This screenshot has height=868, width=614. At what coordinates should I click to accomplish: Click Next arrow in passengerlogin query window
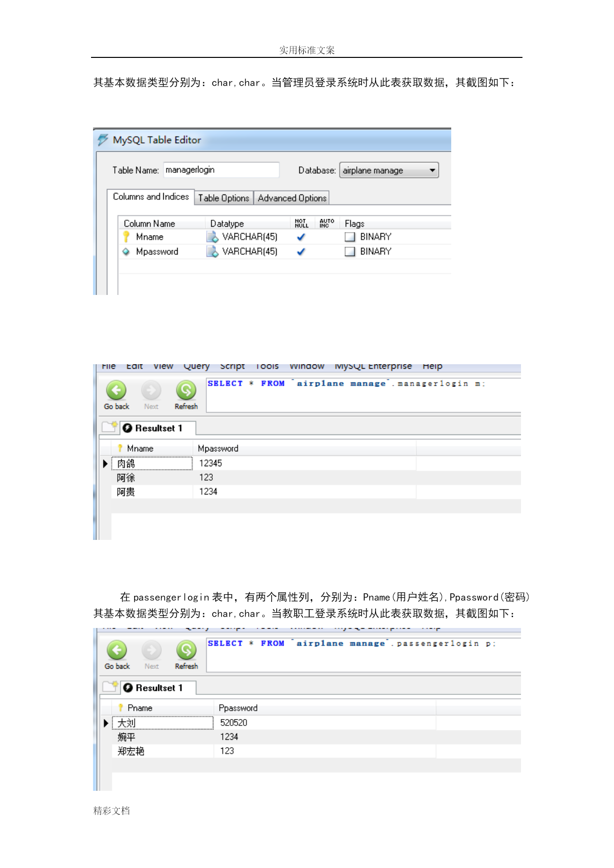point(152,655)
